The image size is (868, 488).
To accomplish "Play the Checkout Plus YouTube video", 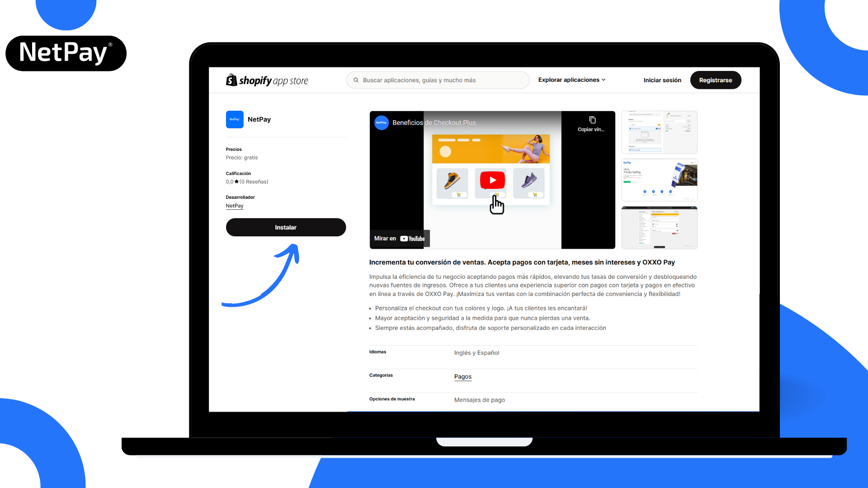I will tap(492, 180).
